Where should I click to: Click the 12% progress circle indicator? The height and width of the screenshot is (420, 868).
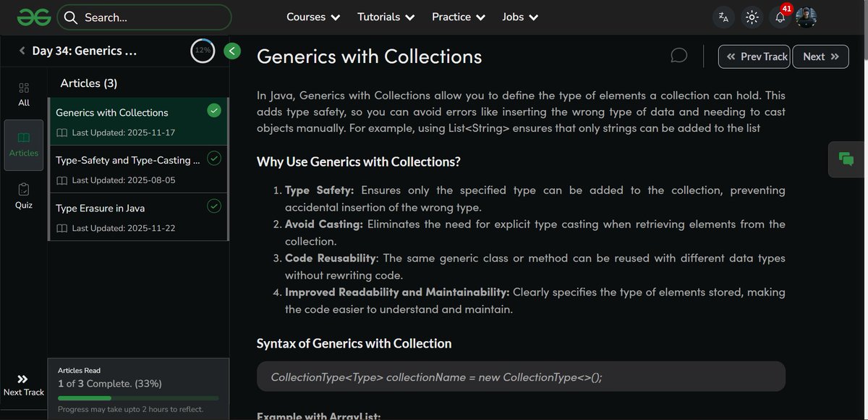click(201, 51)
